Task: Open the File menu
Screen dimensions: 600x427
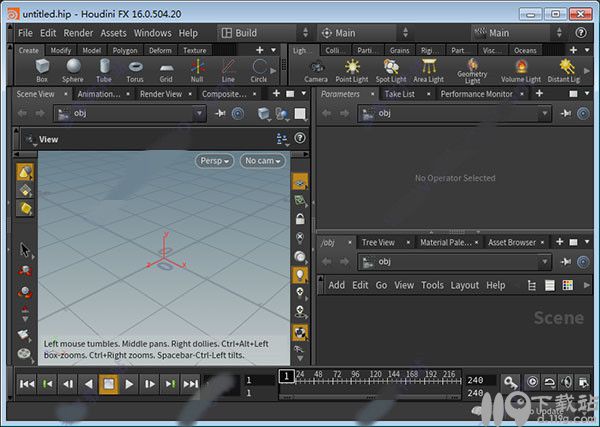Action: coord(25,33)
